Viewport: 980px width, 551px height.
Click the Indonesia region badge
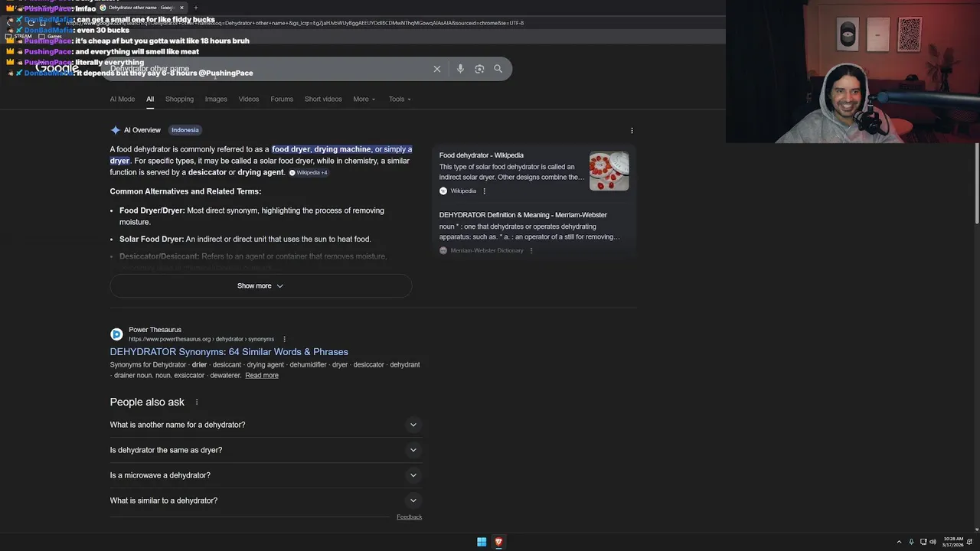coord(185,130)
